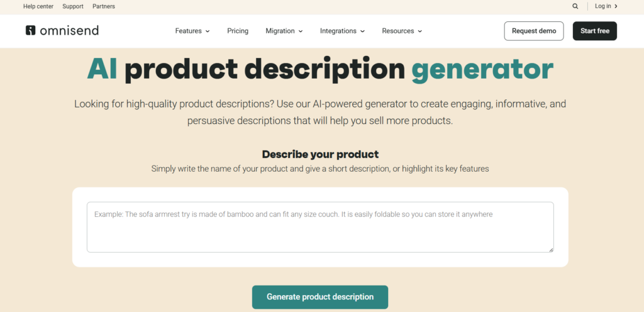
Task: Click the Request demo button
Action: coord(534,31)
